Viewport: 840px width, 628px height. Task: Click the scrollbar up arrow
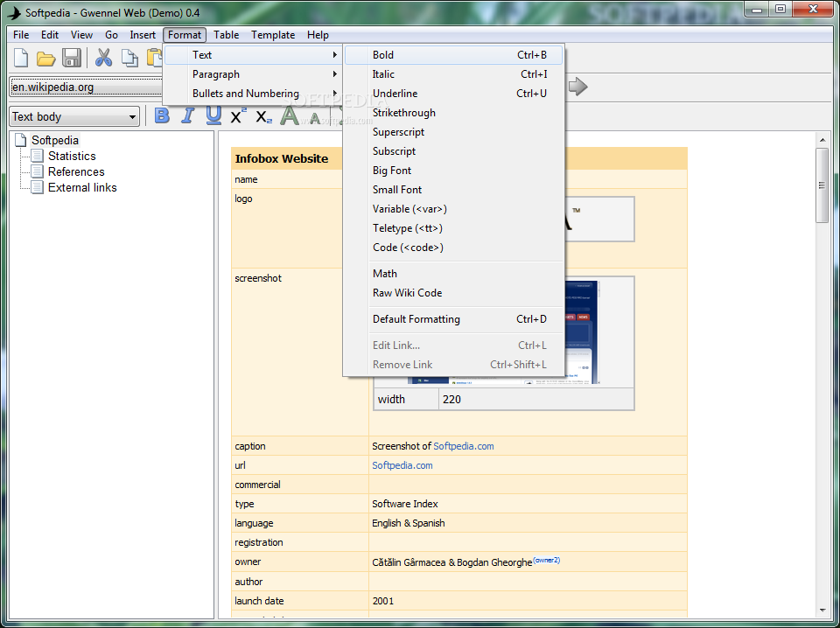tap(822, 140)
